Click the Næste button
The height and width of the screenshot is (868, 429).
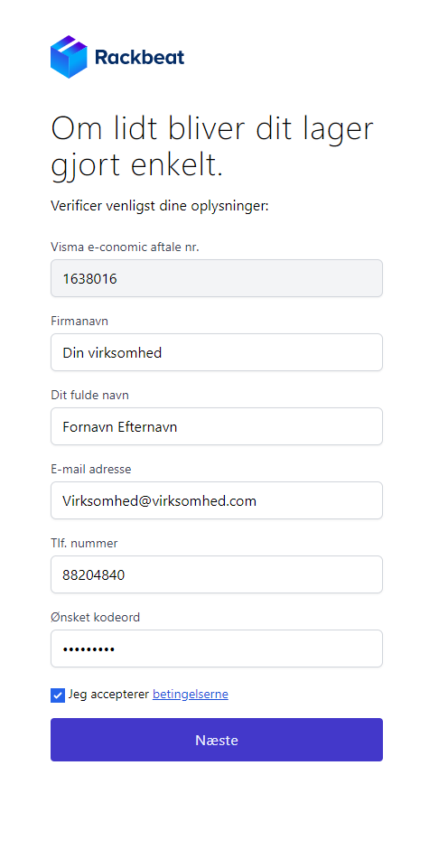point(217,740)
